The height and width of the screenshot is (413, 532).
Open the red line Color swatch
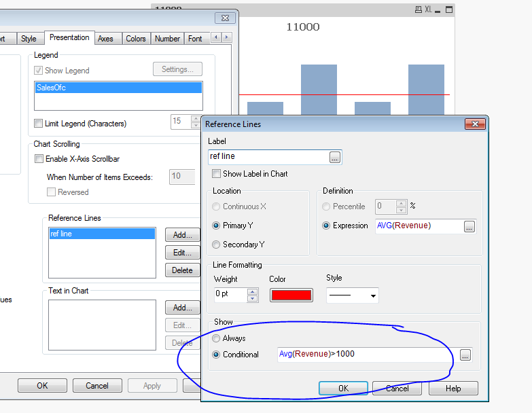click(x=291, y=295)
